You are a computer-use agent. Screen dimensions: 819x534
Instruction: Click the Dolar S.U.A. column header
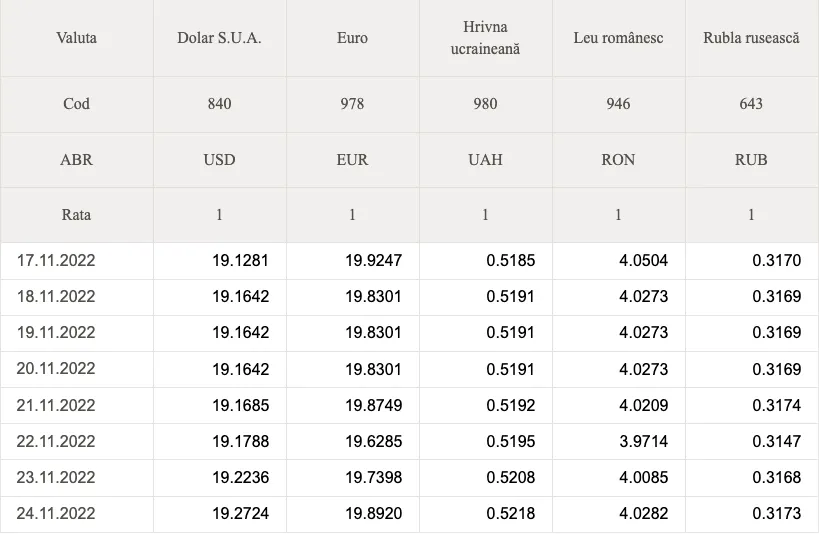click(x=219, y=38)
